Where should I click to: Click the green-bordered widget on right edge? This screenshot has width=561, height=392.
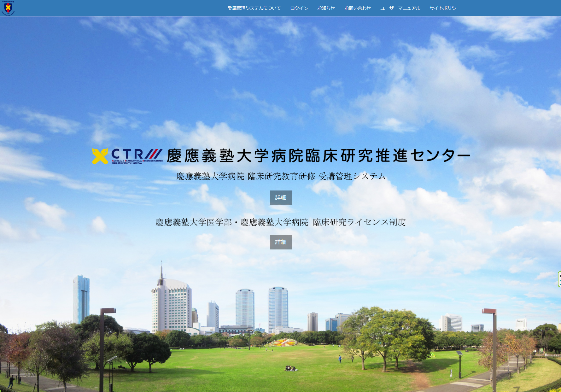[559, 279]
